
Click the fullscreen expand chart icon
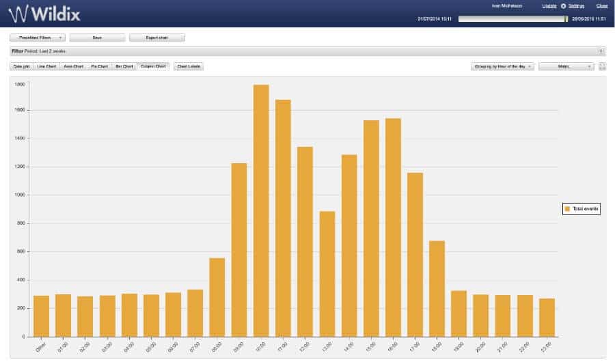(602, 66)
